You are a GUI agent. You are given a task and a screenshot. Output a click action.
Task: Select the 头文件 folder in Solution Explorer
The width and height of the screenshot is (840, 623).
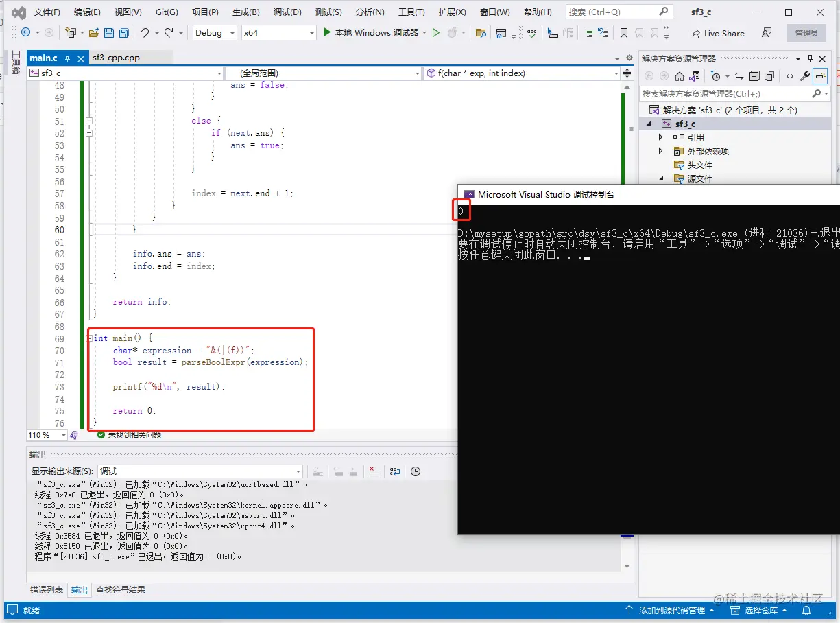pyautogui.click(x=699, y=165)
